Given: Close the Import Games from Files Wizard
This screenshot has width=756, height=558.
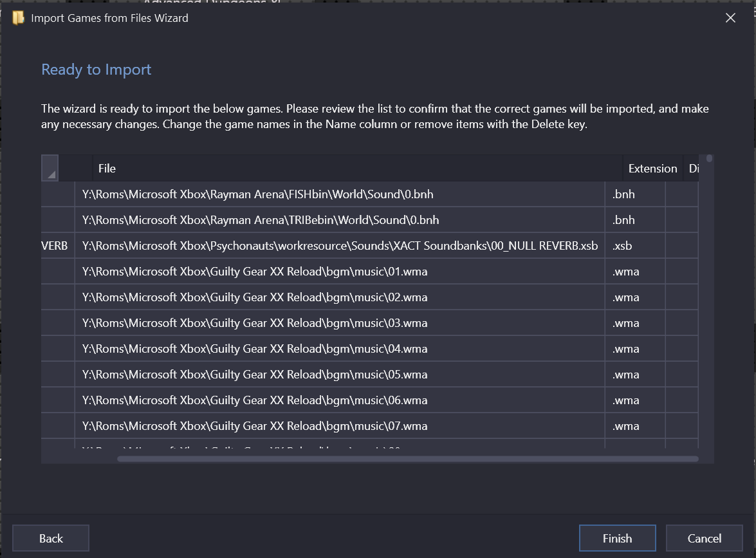Looking at the screenshot, I should (x=730, y=18).
